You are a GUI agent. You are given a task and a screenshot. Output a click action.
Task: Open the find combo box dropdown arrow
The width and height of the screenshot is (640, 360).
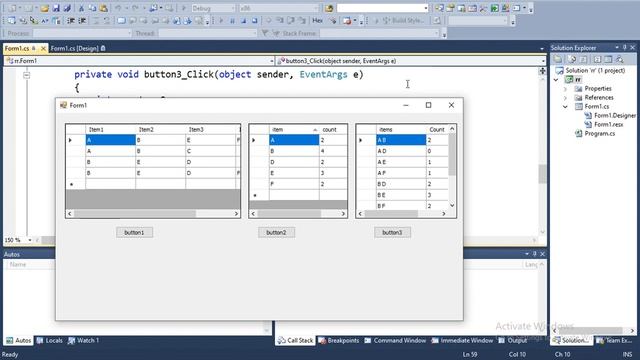click(x=426, y=8)
